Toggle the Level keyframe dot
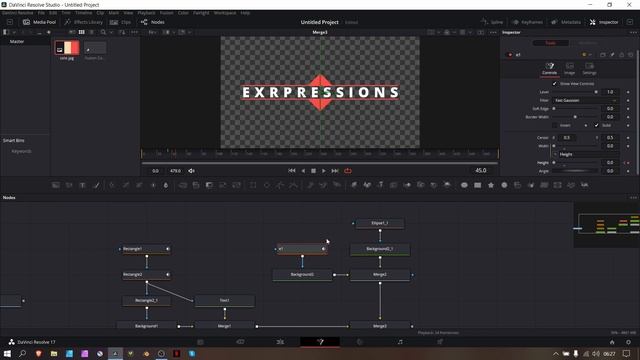 tap(628, 92)
